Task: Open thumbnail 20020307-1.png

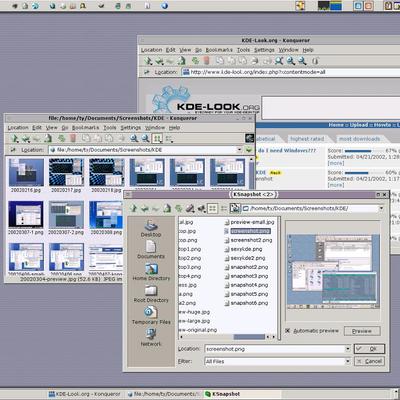Action: click(x=26, y=218)
